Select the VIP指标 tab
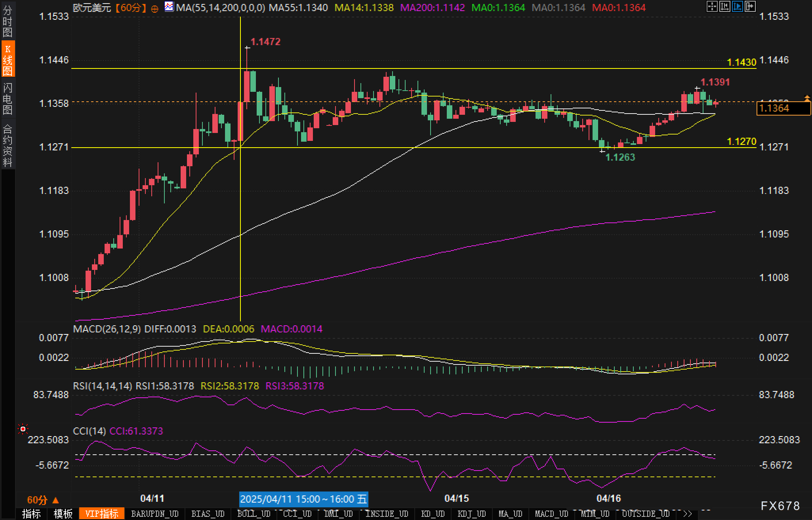The width and height of the screenshot is (812, 520). (x=102, y=514)
